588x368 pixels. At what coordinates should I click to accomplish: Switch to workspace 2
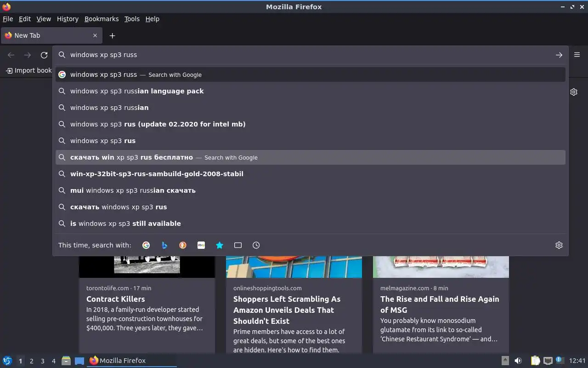pyautogui.click(x=31, y=361)
